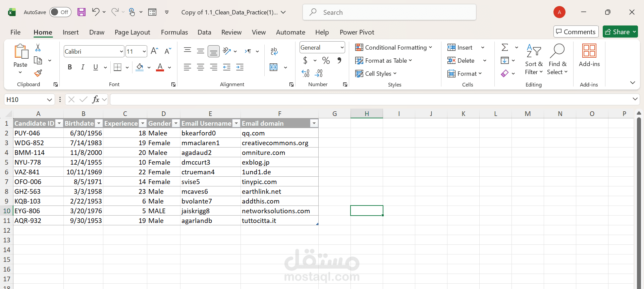The height and width of the screenshot is (289, 644).
Task: Open Cell Styles gallery
Action: coord(376,73)
